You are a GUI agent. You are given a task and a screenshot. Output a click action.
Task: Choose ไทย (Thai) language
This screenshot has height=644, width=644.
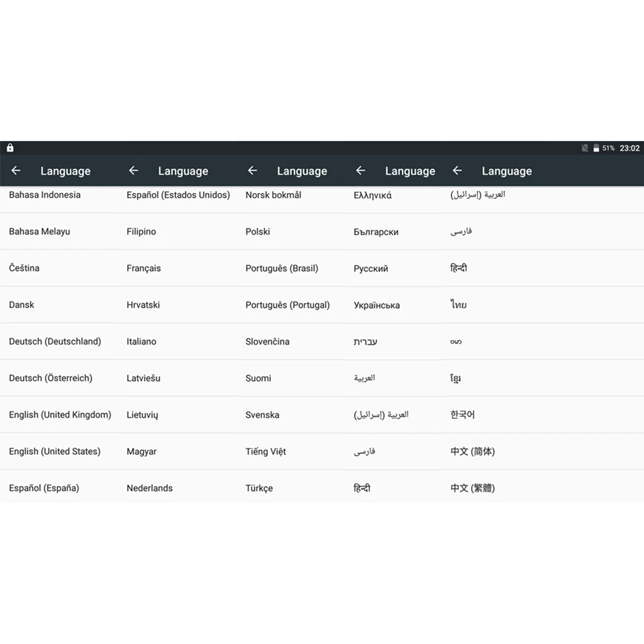point(458,305)
